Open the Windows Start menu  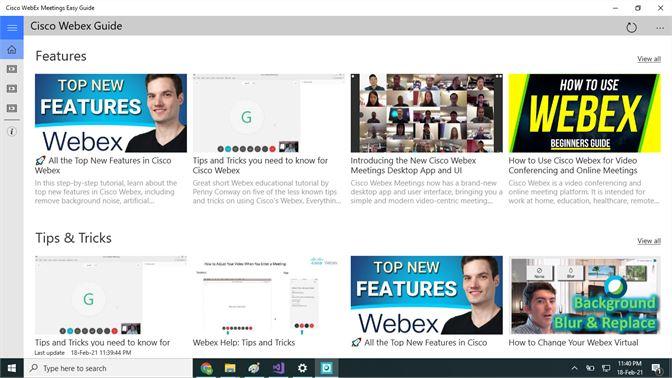(12, 368)
